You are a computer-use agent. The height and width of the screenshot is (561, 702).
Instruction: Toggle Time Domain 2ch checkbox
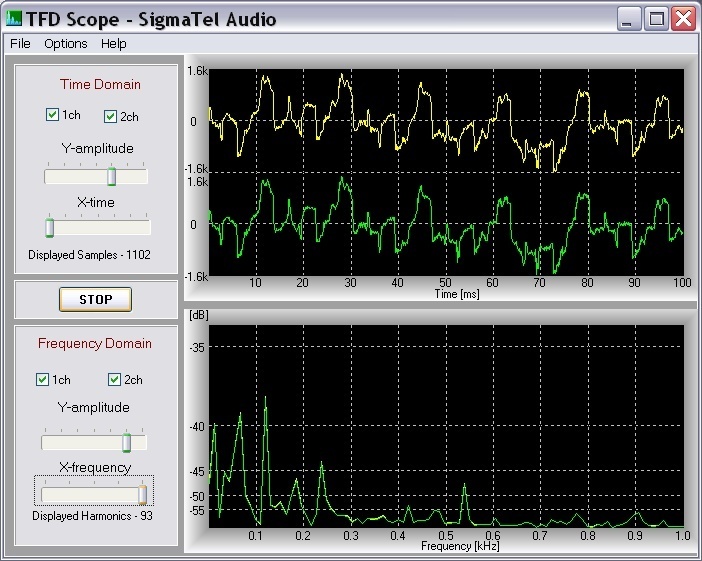(x=110, y=116)
